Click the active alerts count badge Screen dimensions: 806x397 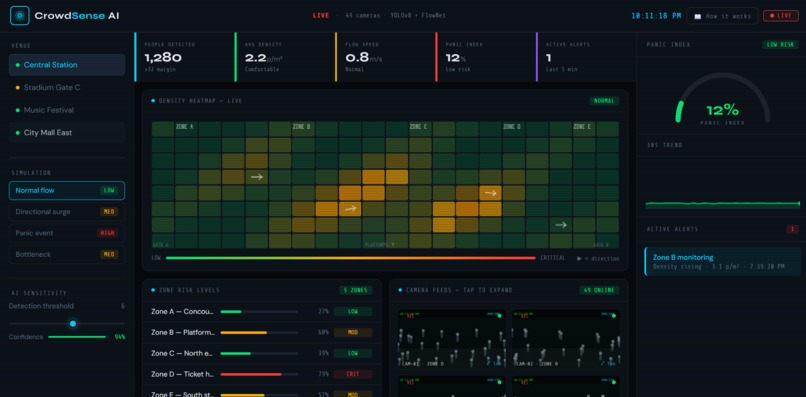tap(792, 229)
